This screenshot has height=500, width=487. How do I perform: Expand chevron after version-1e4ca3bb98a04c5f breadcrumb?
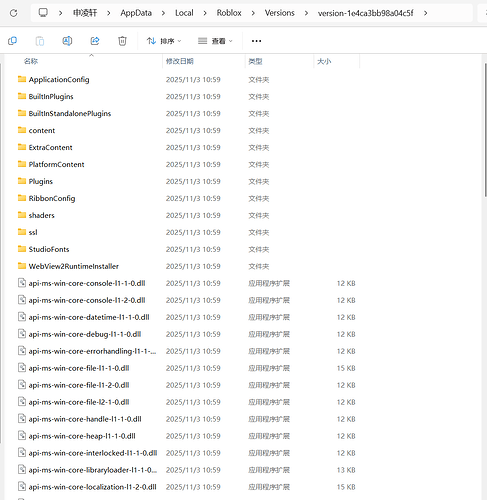425,13
